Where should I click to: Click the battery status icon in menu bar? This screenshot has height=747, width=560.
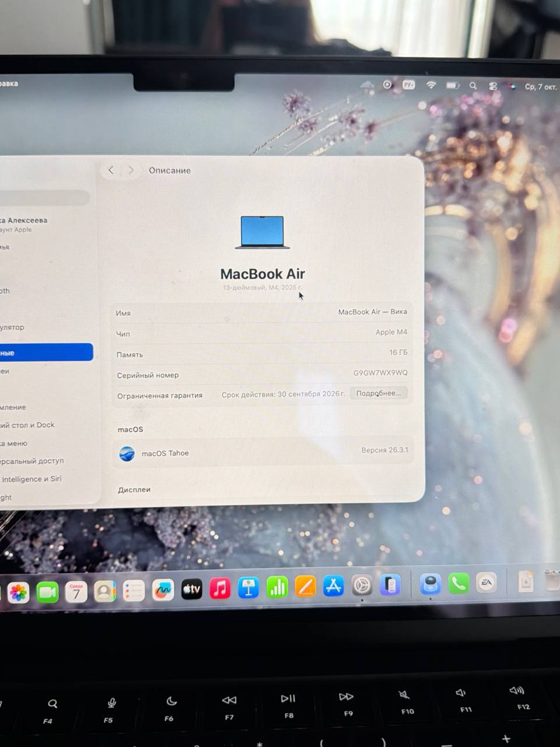tap(453, 86)
